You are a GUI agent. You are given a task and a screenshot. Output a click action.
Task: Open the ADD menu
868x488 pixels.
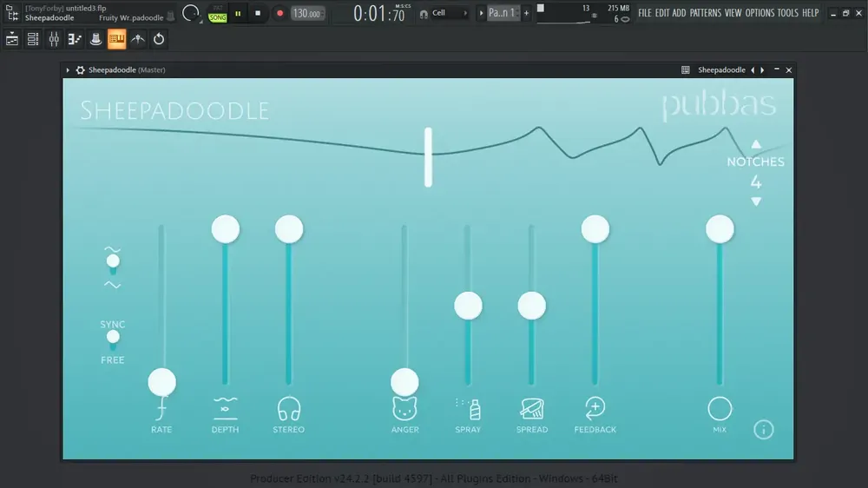(x=680, y=13)
